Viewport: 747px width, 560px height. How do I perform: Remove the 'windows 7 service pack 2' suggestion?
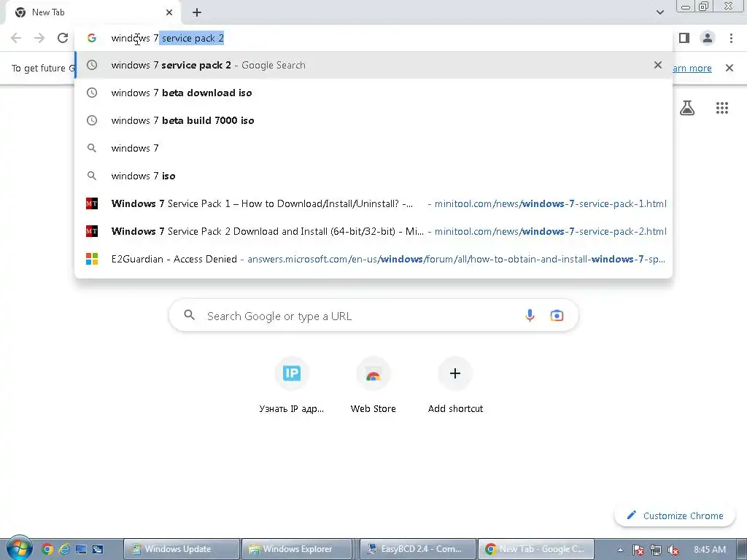658,65
